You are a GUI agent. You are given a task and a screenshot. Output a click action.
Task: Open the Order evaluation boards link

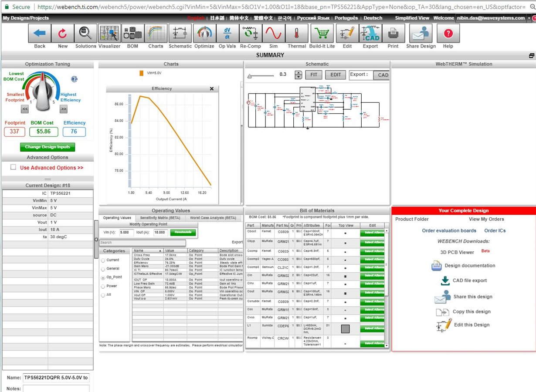click(449, 230)
